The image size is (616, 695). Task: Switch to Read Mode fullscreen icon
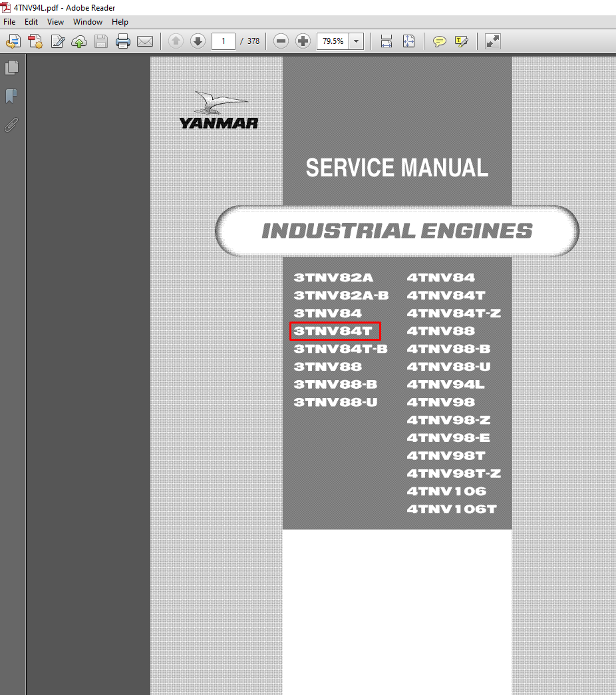tap(492, 41)
